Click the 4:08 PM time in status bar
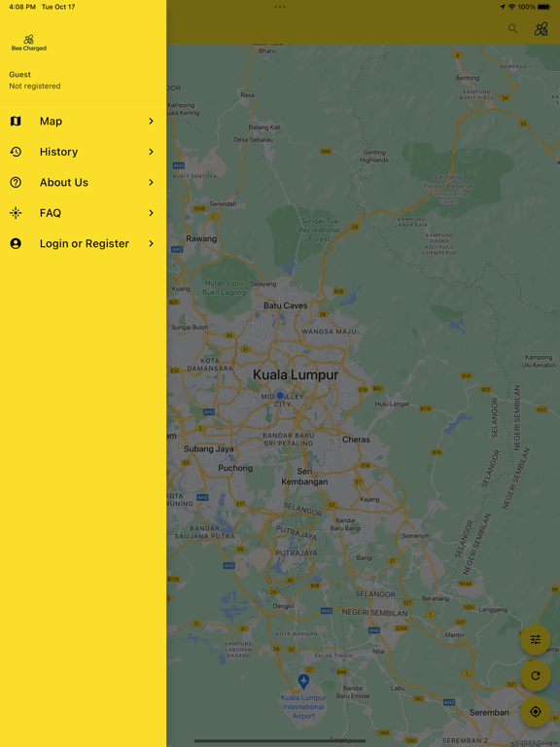Screen dimensions: 560x747 point(22,7)
